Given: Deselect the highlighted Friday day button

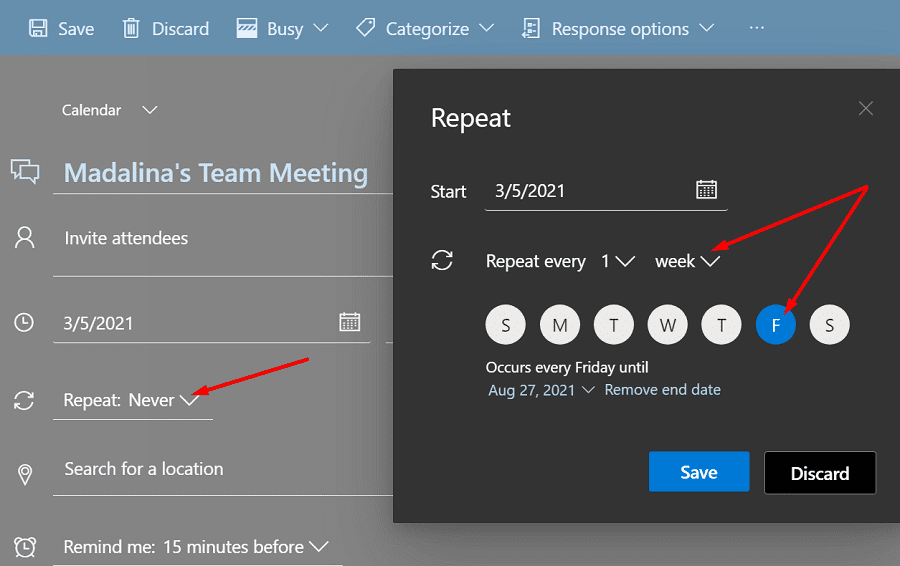Looking at the screenshot, I should 775,325.
